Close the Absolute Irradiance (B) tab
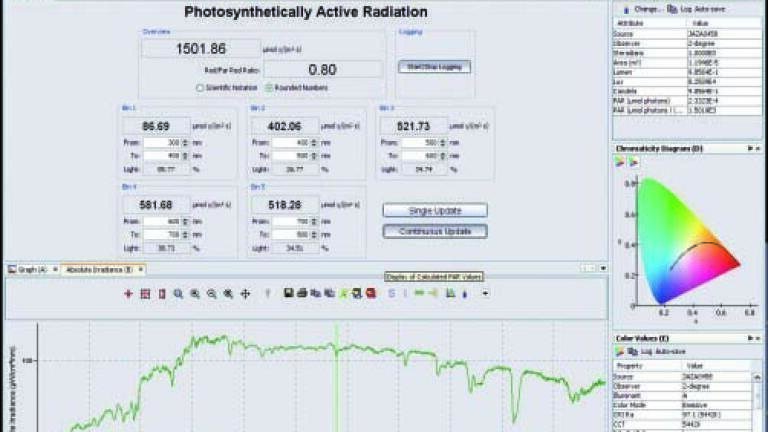 (x=141, y=269)
